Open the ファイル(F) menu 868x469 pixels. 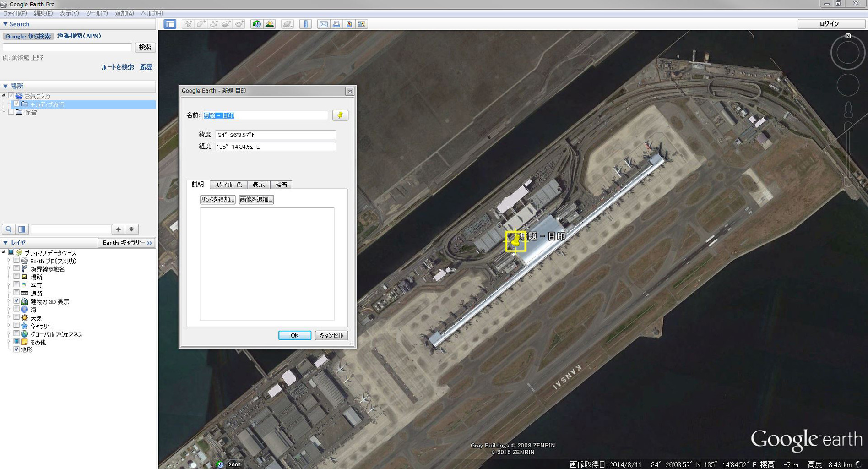click(x=15, y=13)
